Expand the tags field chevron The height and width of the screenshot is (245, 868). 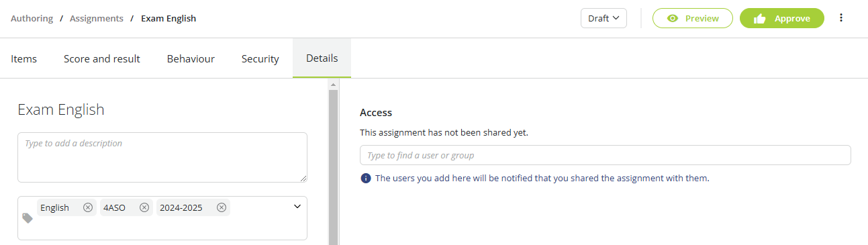click(x=297, y=207)
